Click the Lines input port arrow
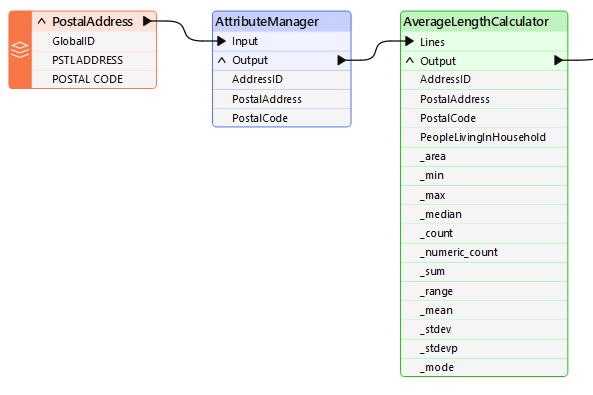Image resolution: width=593 pixels, height=395 pixels. point(409,41)
